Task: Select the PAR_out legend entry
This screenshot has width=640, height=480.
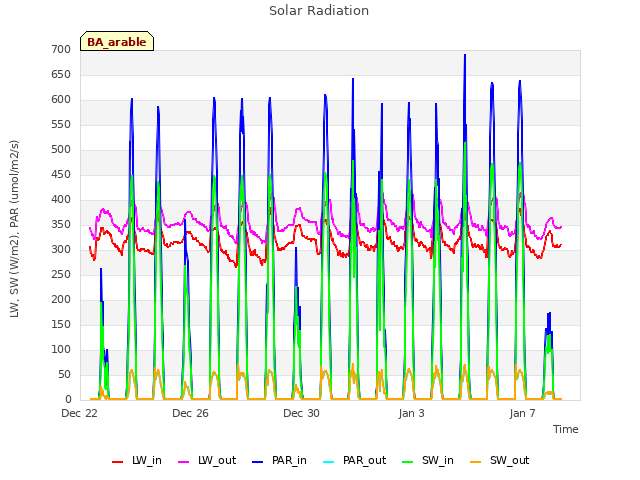Action: [354, 461]
